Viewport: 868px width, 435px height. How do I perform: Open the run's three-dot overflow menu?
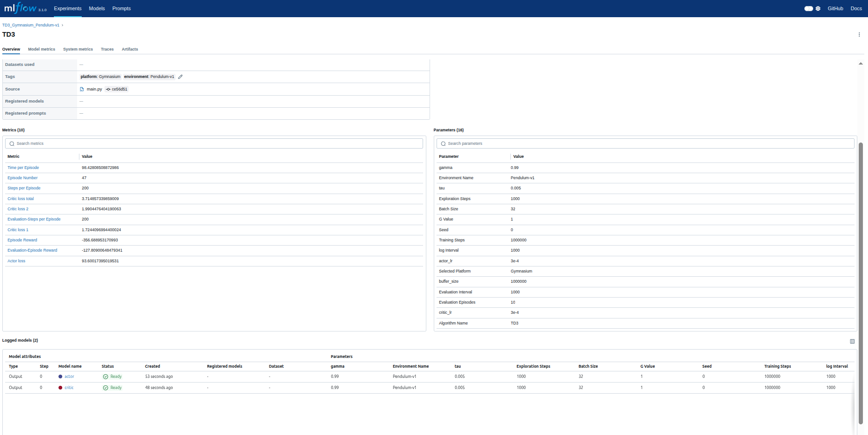[859, 34]
